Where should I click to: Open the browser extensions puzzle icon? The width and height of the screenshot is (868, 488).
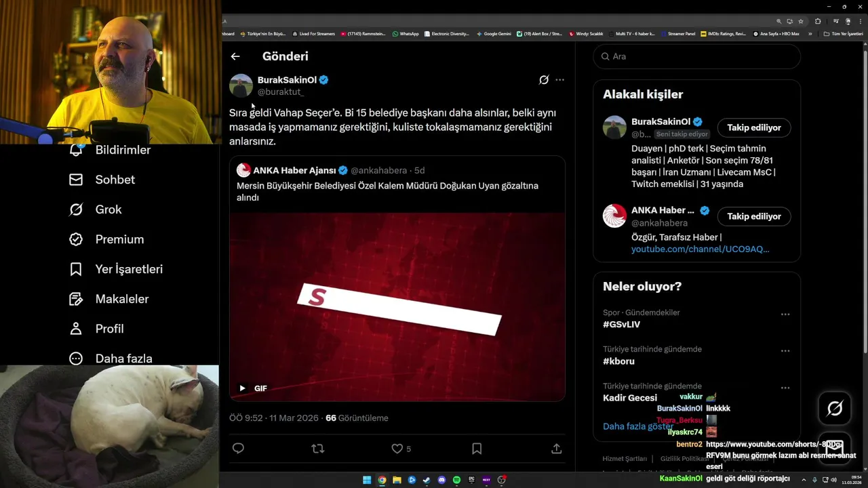818,21
